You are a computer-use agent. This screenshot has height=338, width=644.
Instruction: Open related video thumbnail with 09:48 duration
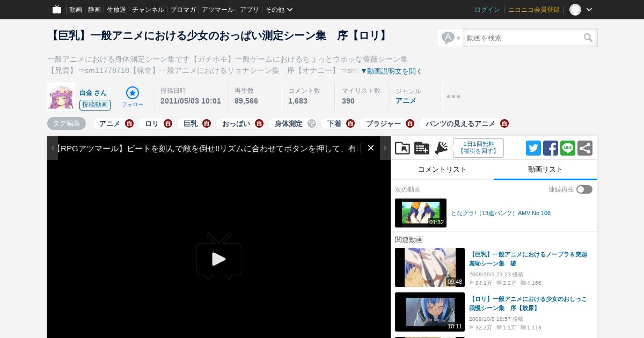(430, 267)
